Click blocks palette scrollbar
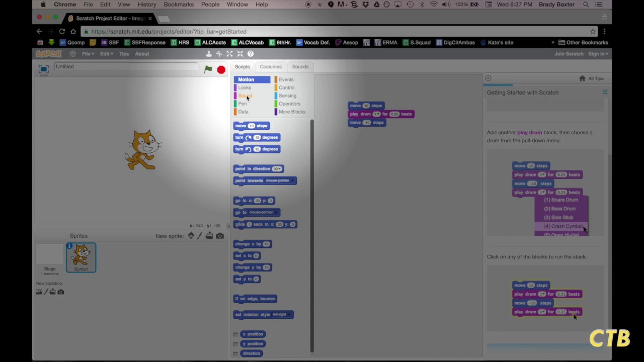The width and height of the screenshot is (644, 362). point(312,236)
